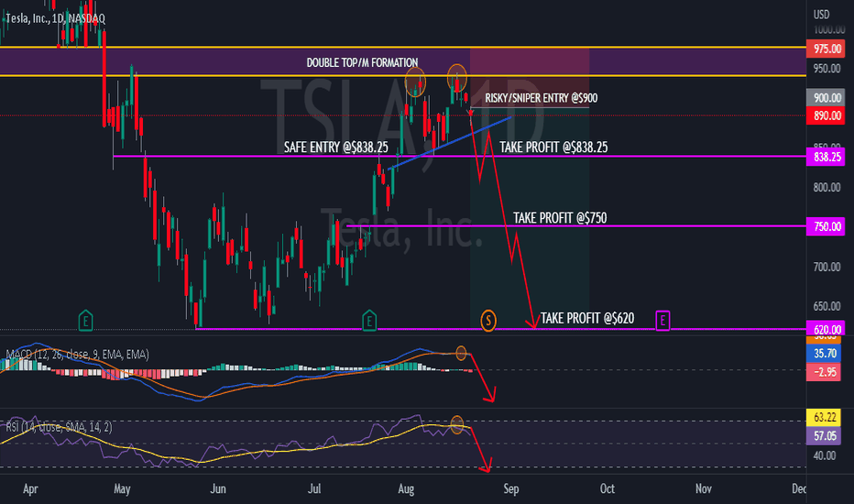Image resolution: width=854 pixels, height=504 pixels.
Task: Click the orange split S marker
Action: (488, 321)
